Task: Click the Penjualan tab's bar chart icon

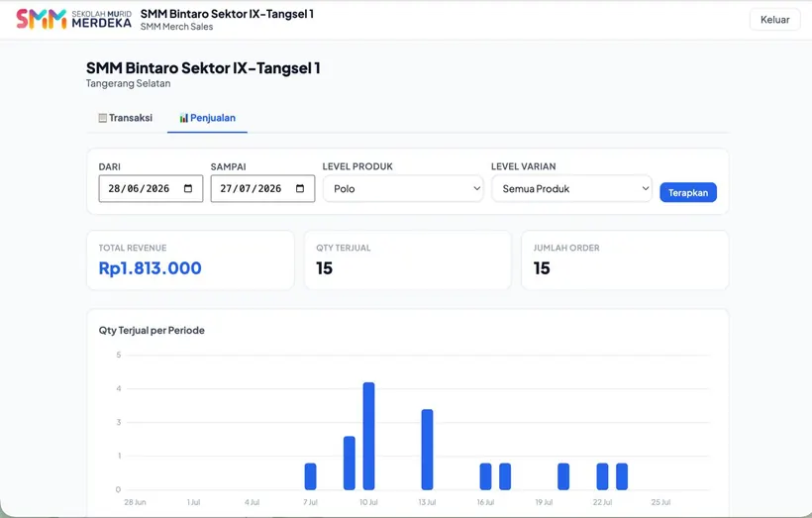Action: (183, 118)
